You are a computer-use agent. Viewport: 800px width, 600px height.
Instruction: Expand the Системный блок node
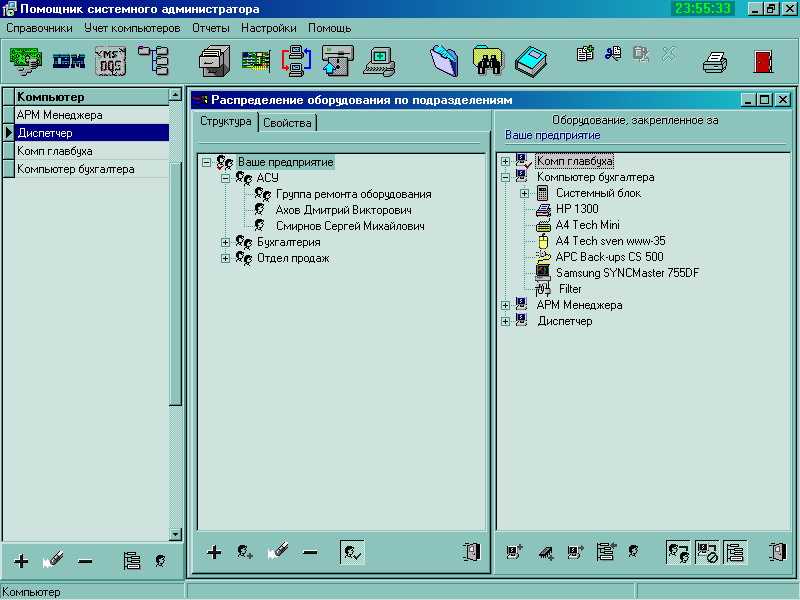click(x=525, y=193)
